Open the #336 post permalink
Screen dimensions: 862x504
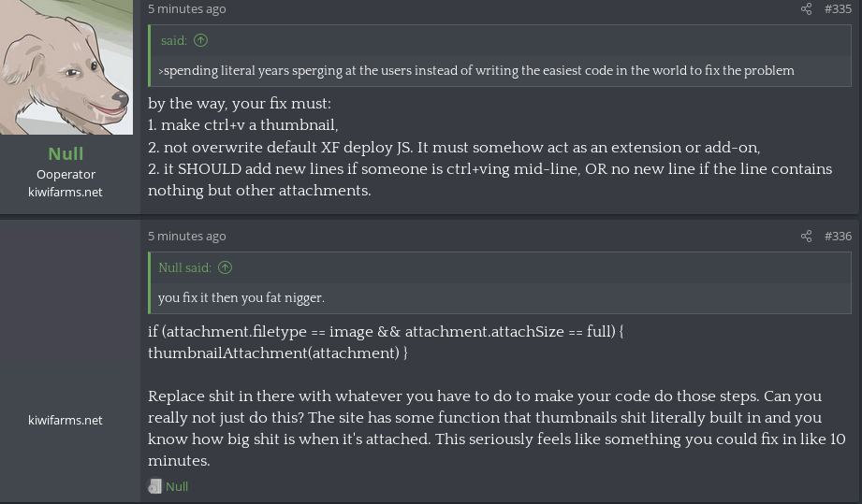point(838,236)
